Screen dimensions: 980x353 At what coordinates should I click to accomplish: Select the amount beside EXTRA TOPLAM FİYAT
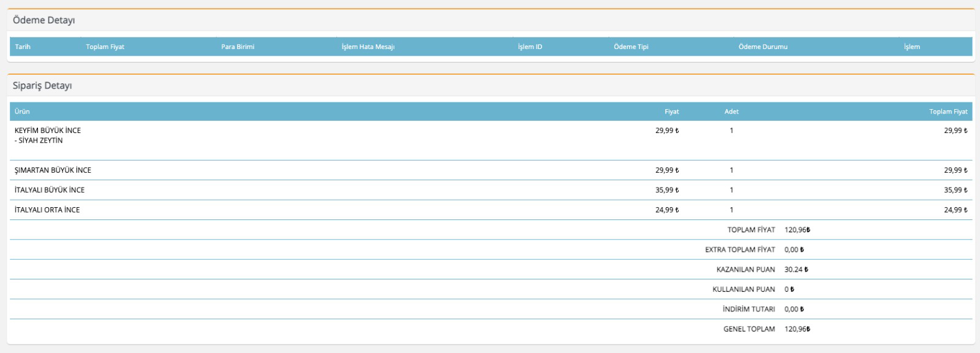coord(794,249)
